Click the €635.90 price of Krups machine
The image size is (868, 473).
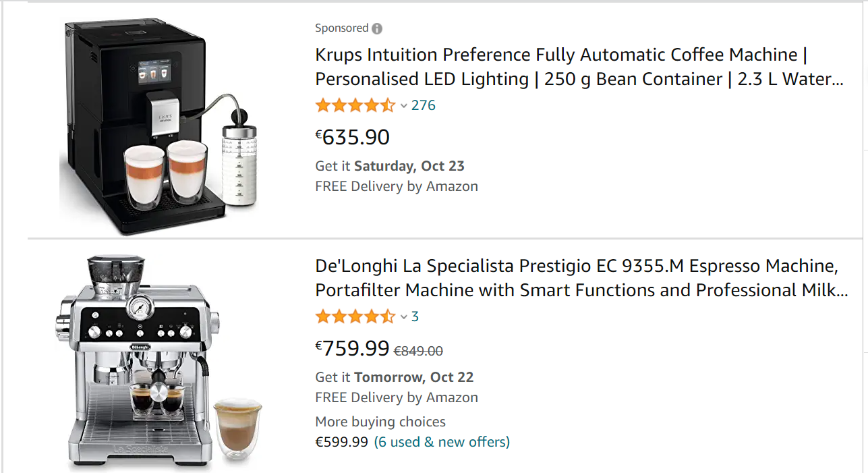click(x=353, y=137)
